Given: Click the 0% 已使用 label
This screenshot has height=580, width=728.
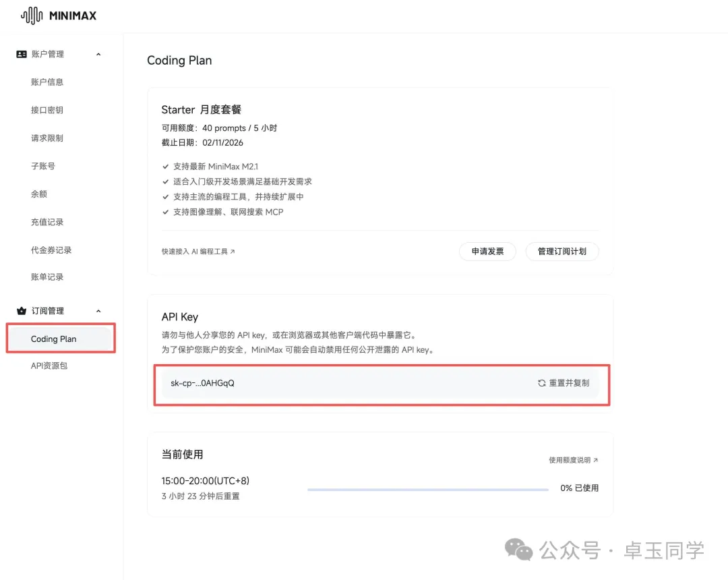Looking at the screenshot, I should pyautogui.click(x=580, y=488).
